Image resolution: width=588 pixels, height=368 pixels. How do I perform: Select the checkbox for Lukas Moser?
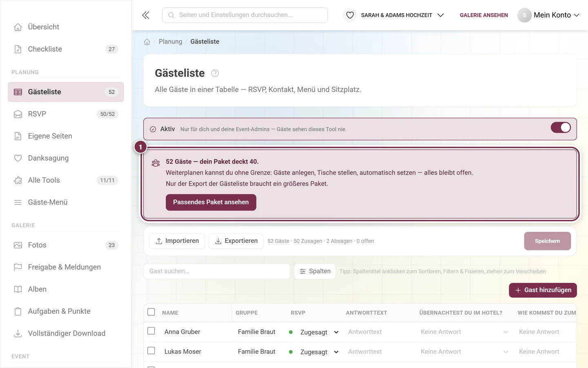151,350
